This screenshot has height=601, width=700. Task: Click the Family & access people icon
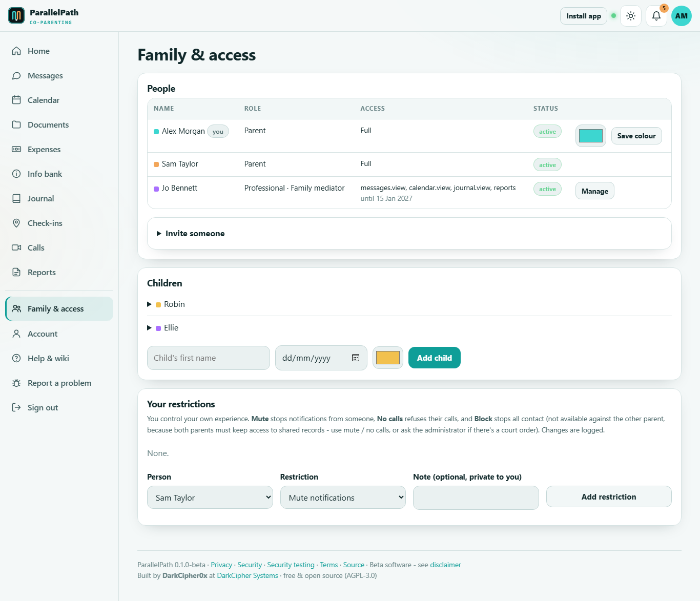pyautogui.click(x=16, y=308)
